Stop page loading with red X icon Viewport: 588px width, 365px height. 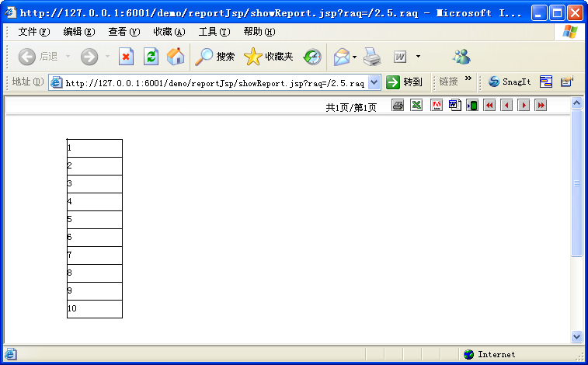[126, 57]
